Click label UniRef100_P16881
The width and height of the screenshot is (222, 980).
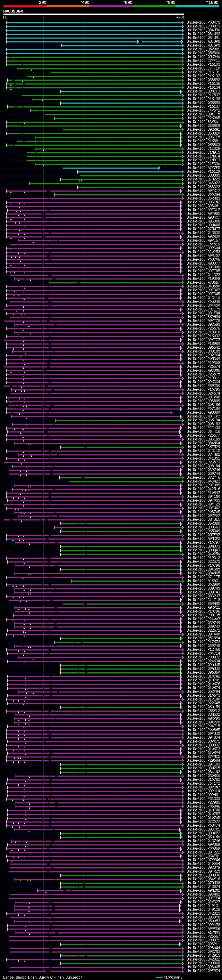(x=203, y=141)
